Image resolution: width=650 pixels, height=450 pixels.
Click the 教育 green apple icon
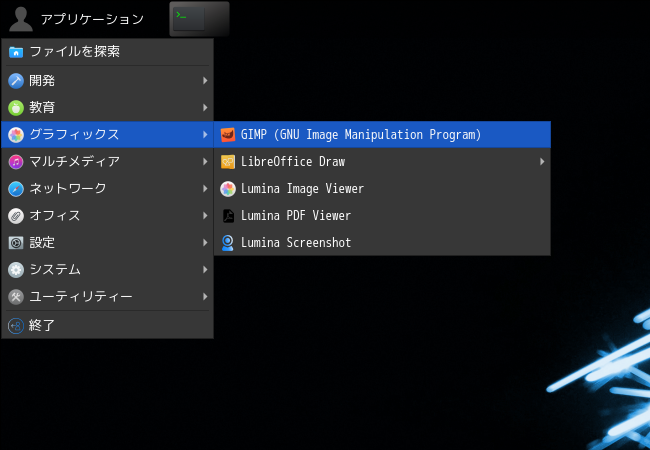(16, 108)
